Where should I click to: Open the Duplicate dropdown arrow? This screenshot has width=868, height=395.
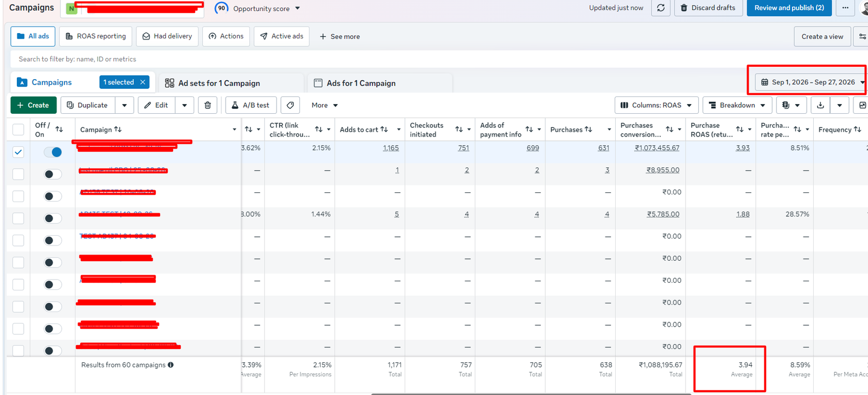(124, 105)
